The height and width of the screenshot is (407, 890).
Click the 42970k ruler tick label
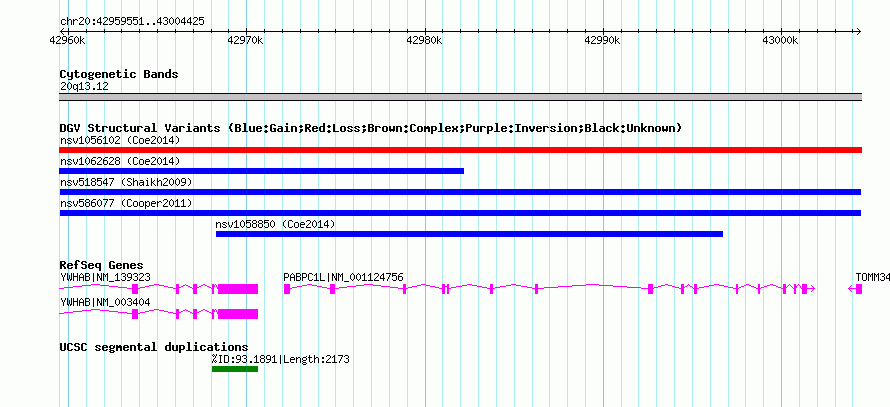[x=245, y=41]
